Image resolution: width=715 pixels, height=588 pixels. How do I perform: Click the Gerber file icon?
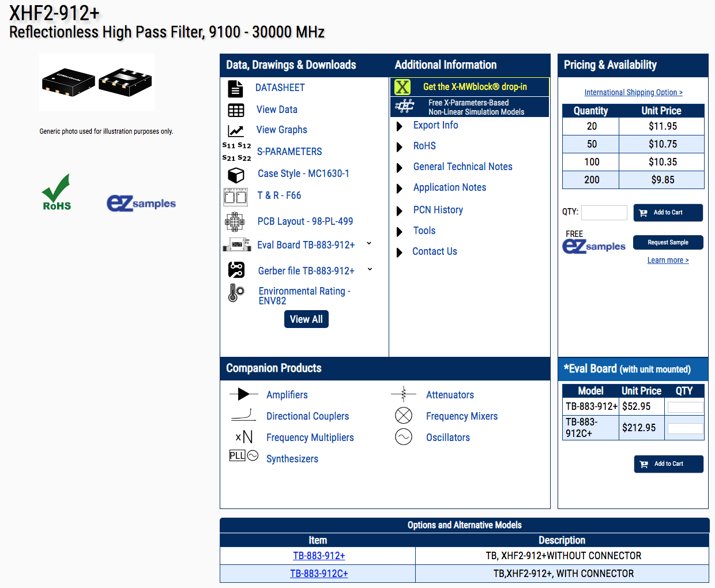[236, 270]
